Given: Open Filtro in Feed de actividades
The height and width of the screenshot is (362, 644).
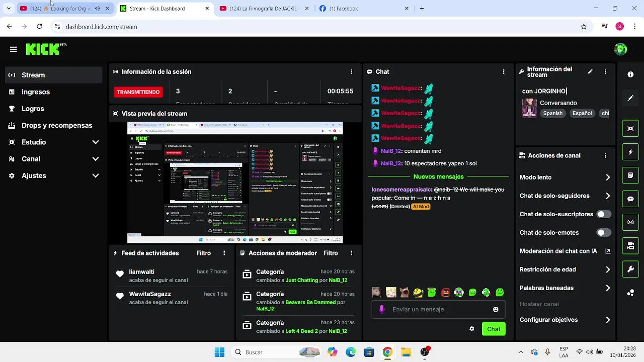Looking at the screenshot, I should pyautogui.click(x=203, y=253).
